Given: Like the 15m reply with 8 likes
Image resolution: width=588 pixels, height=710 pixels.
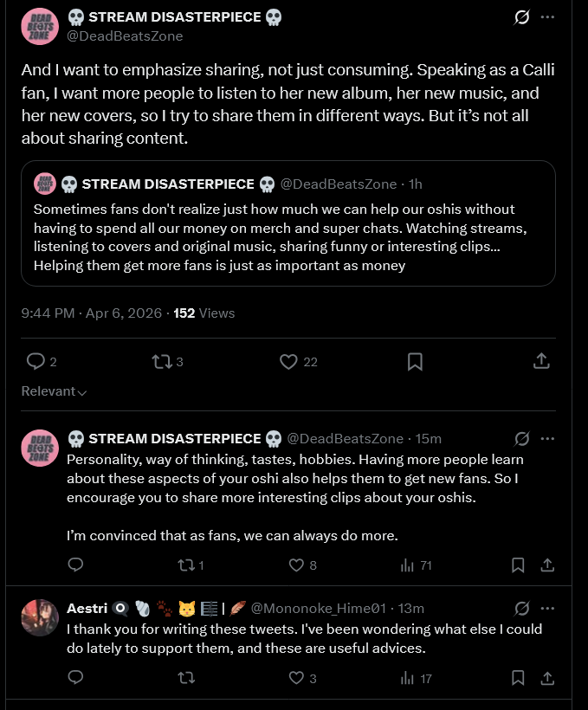Looking at the screenshot, I should [x=302, y=565].
